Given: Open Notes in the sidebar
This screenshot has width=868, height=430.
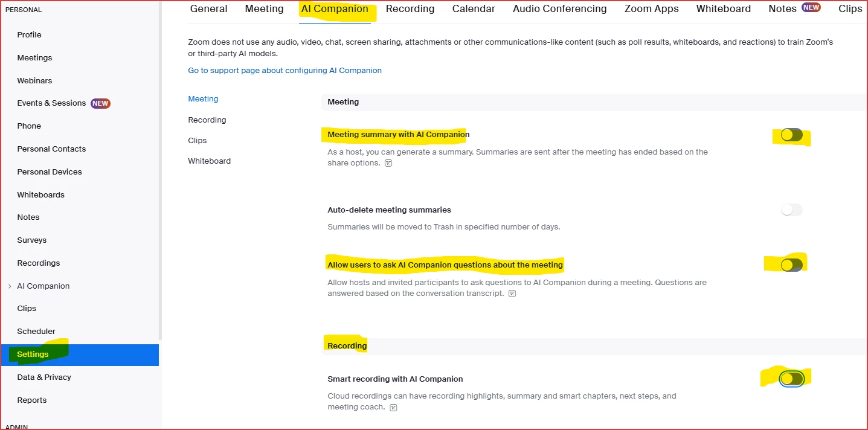Looking at the screenshot, I should click(28, 217).
